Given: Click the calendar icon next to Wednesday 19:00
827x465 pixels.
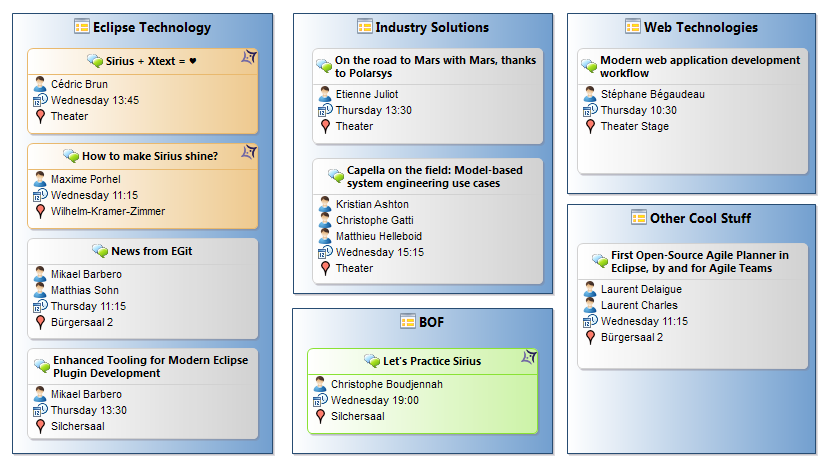Looking at the screenshot, I should coord(320,400).
